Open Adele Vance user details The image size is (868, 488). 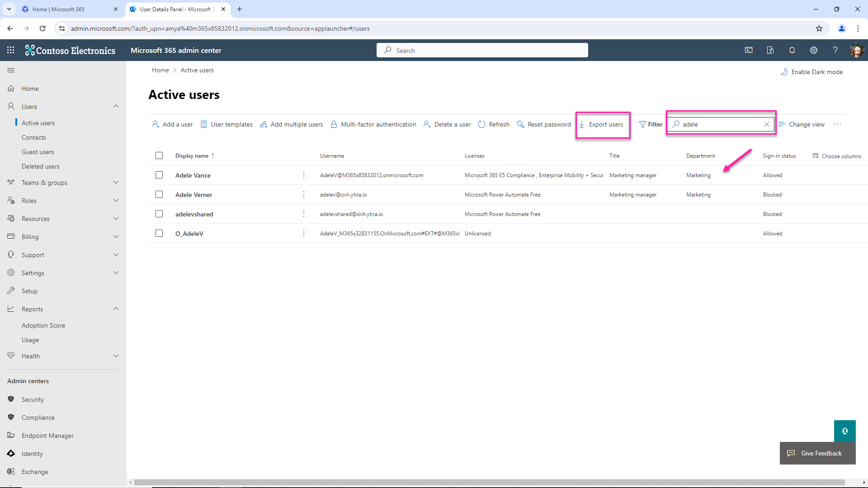pyautogui.click(x=193, y=175)
